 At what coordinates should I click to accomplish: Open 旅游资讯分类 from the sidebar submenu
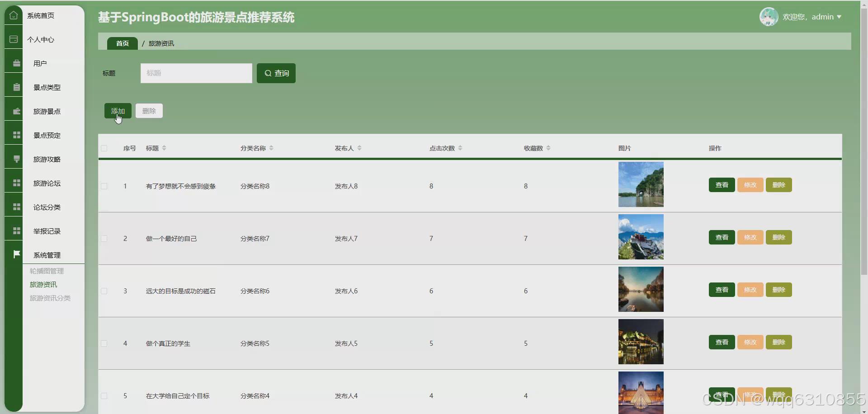click(x=50, y=298)
